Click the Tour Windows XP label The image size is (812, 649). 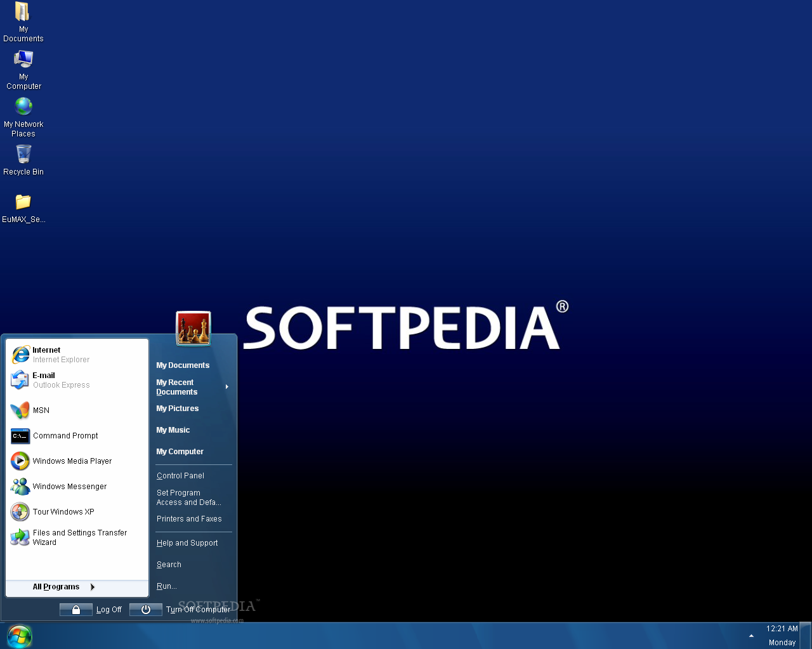pyautogui.click(x=63, y=512)
